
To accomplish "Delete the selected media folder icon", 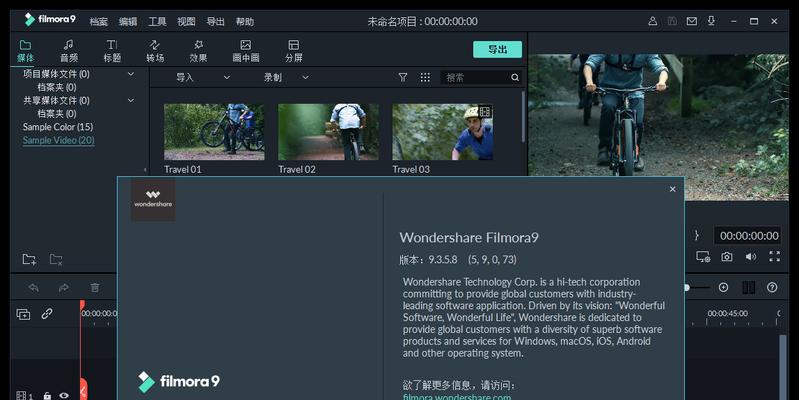I will 56,259.
